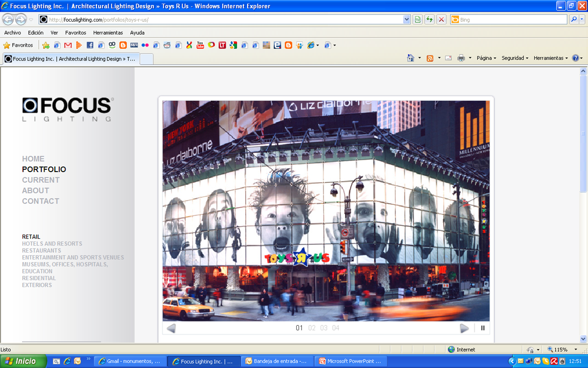
Task: Open the Favoritos menu in menu bar
Action: pyautogui.click(x=75, y=33)
